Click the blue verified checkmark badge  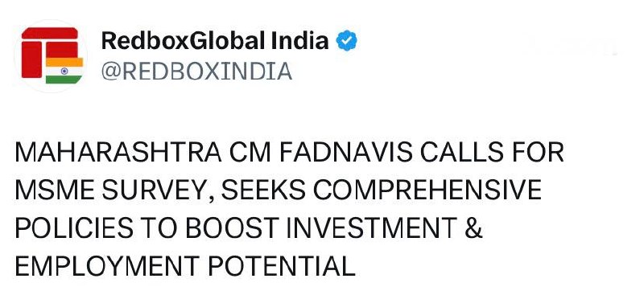coord(347,41)
